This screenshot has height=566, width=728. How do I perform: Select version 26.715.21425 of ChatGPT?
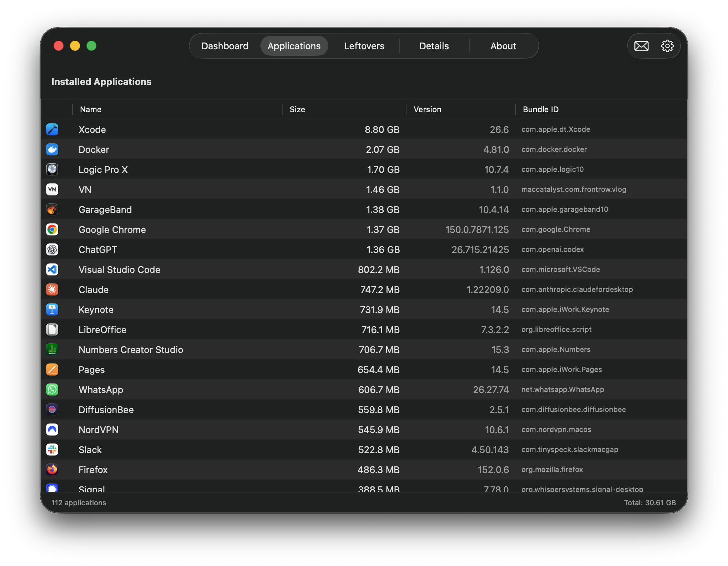click(480, 250)
